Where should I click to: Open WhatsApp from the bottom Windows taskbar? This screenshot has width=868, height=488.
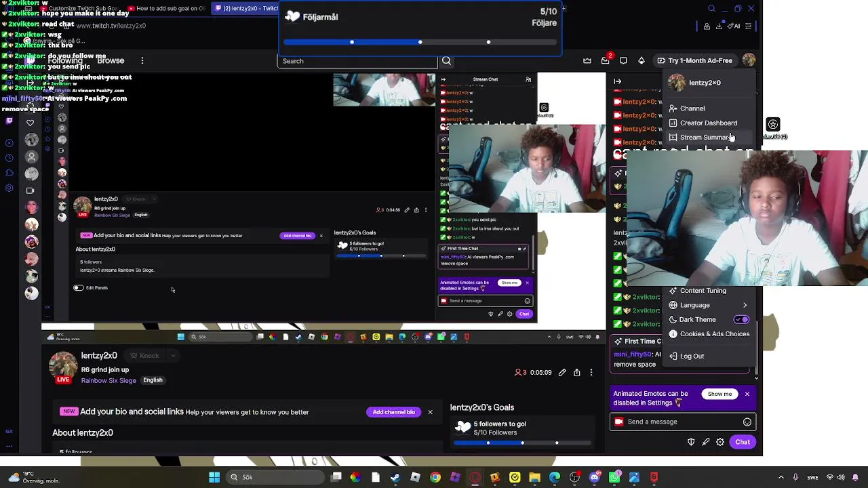coord(614,477)
